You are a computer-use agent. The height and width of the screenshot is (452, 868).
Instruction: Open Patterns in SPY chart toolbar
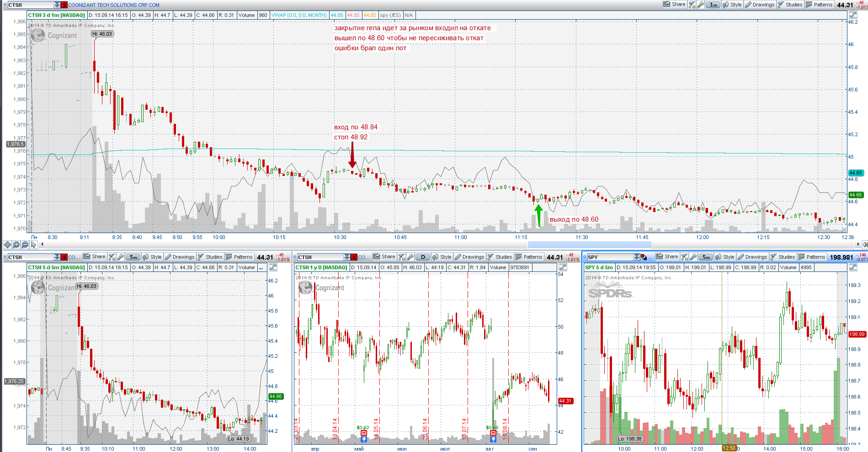812,257
